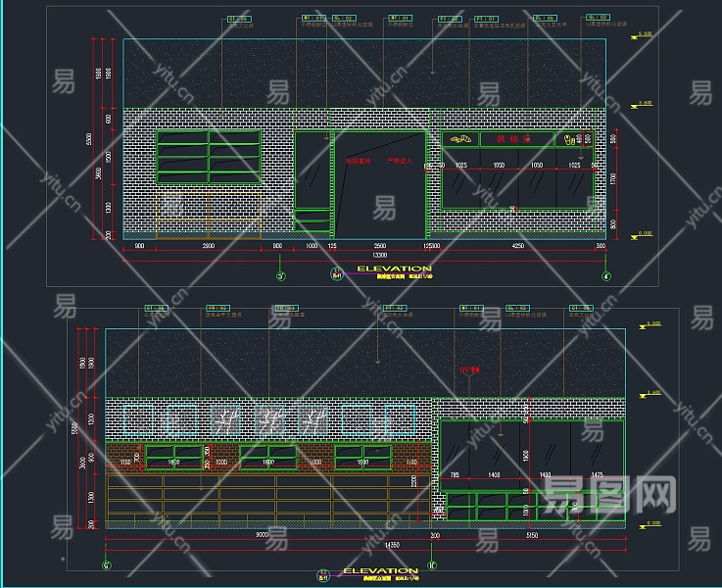
Task: Click the 14350 overall dimension
Action: tap(392, 545)
